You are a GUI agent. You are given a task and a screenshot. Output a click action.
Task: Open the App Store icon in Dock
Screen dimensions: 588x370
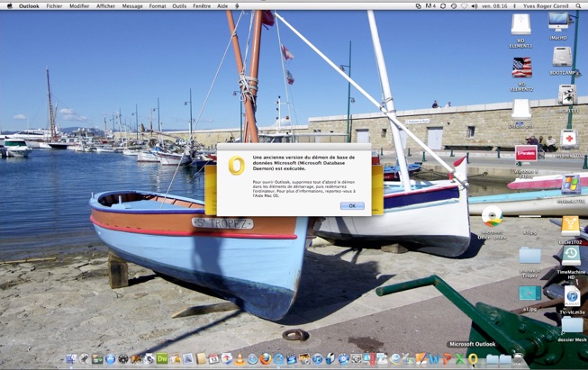(x=110, y=359)
